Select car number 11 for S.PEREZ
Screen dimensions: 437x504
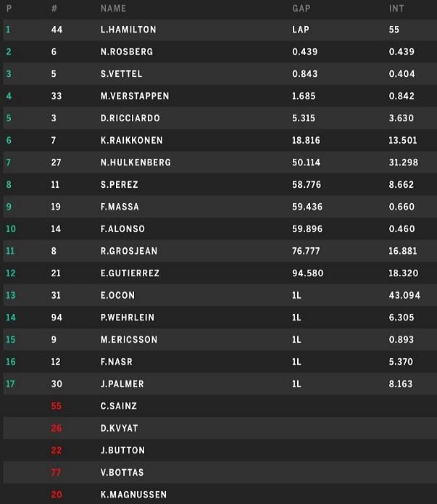[x=57, y=185]
